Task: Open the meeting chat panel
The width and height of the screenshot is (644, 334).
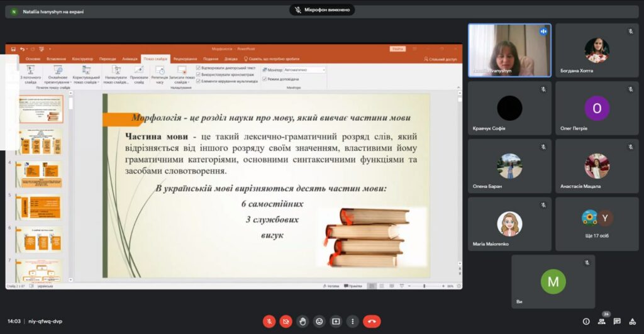Action: pyautogui.click(x=617, y=321)
